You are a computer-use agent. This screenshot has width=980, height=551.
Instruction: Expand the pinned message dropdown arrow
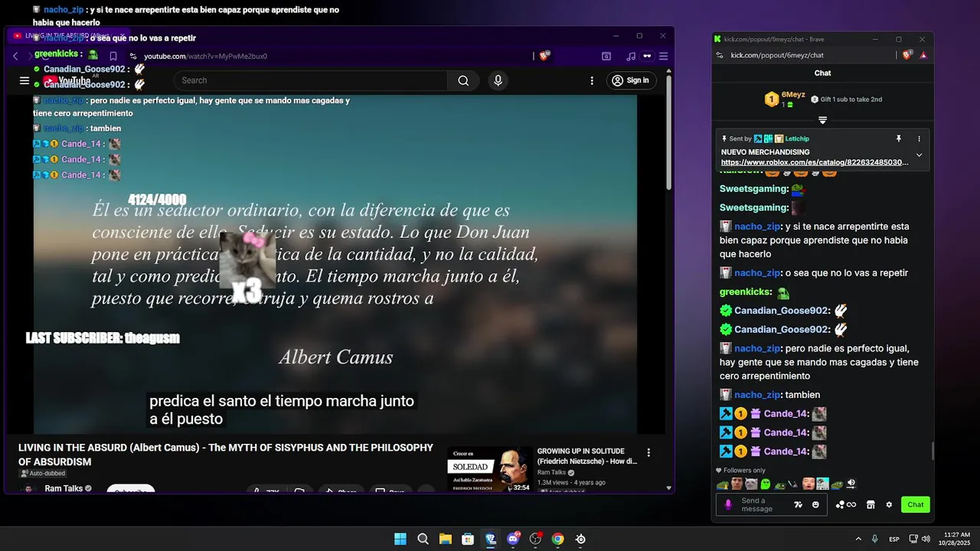[x=920, y=155]
